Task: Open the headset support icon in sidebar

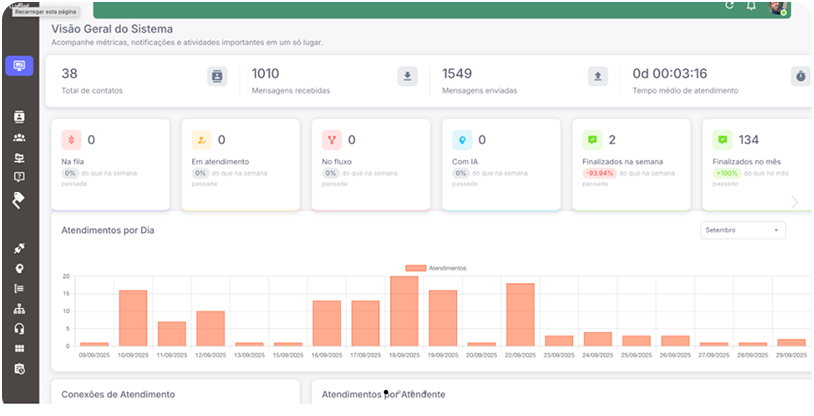Action: tap(19, 328)
